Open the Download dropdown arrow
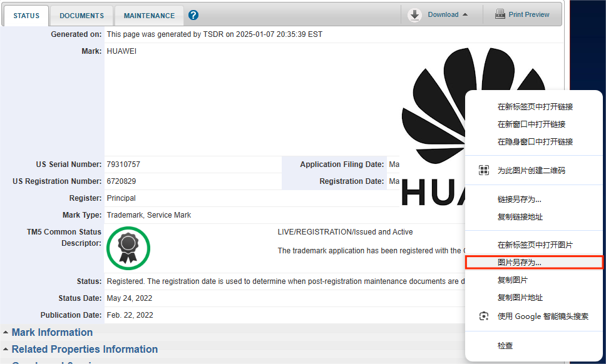Viewport: 606px width, 364px height. 465,15
